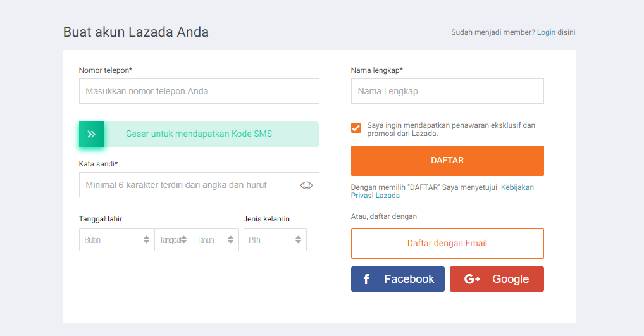
Task: Open the Login link
Action: coord(546,32)
